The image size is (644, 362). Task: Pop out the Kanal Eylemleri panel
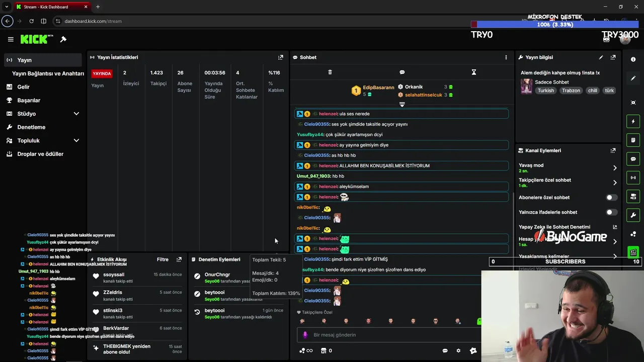pyautogui.click(x=613, y=150)
